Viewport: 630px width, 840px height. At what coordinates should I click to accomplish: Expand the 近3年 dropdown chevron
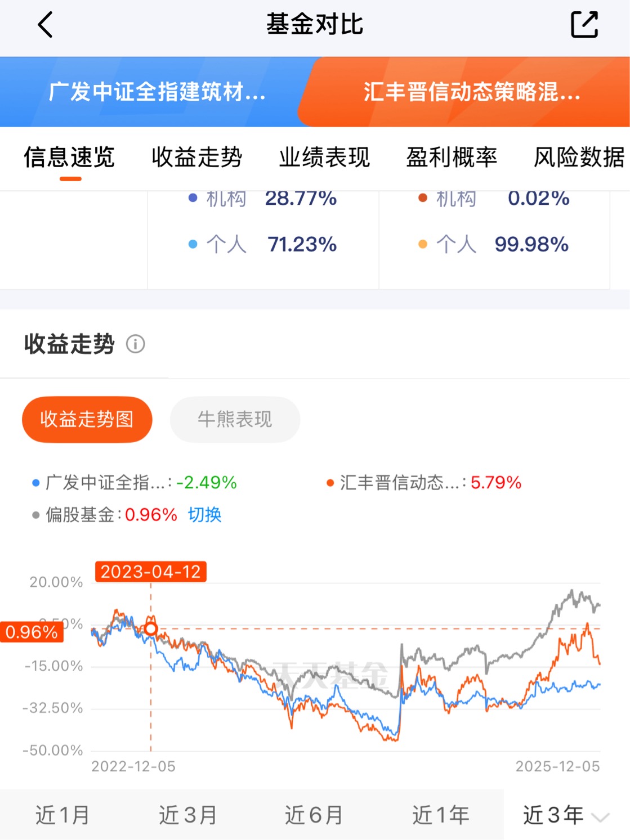(x=601, y=817)
